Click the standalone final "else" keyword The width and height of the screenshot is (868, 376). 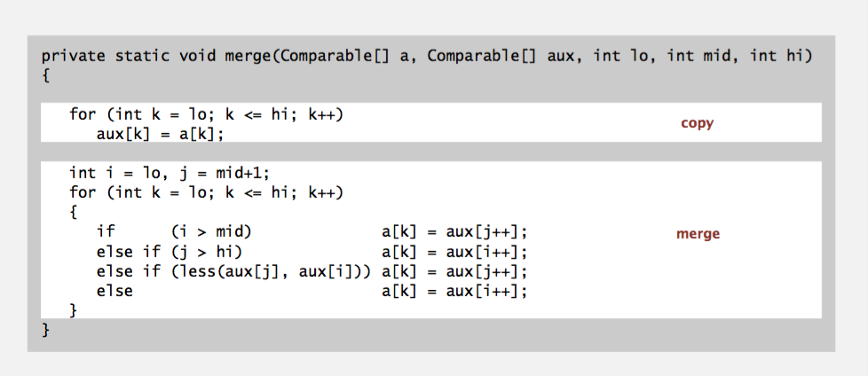point(114,291)
